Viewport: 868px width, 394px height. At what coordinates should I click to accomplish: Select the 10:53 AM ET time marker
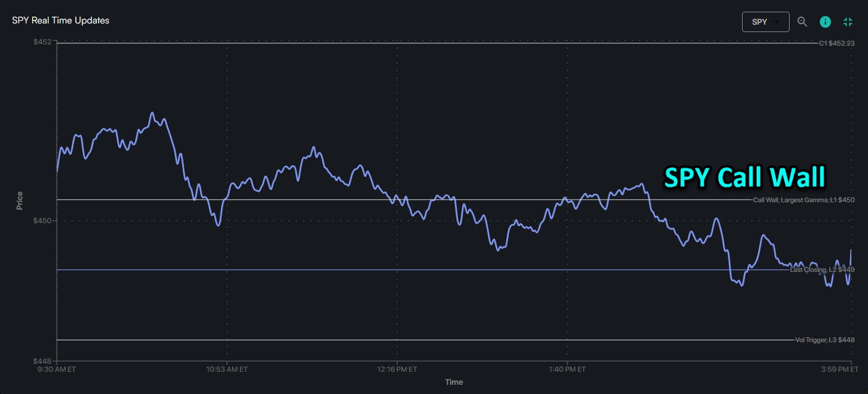(x=227, y=369)
